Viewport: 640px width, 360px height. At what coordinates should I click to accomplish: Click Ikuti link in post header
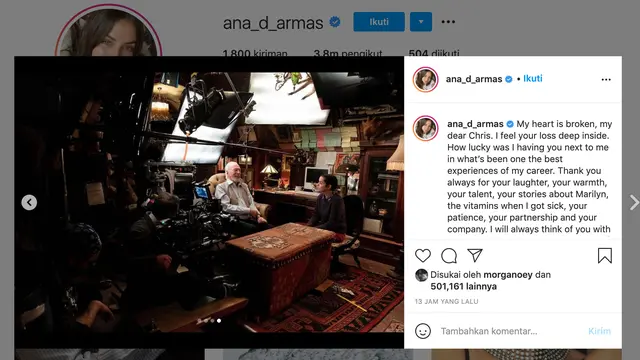[533, 78]
